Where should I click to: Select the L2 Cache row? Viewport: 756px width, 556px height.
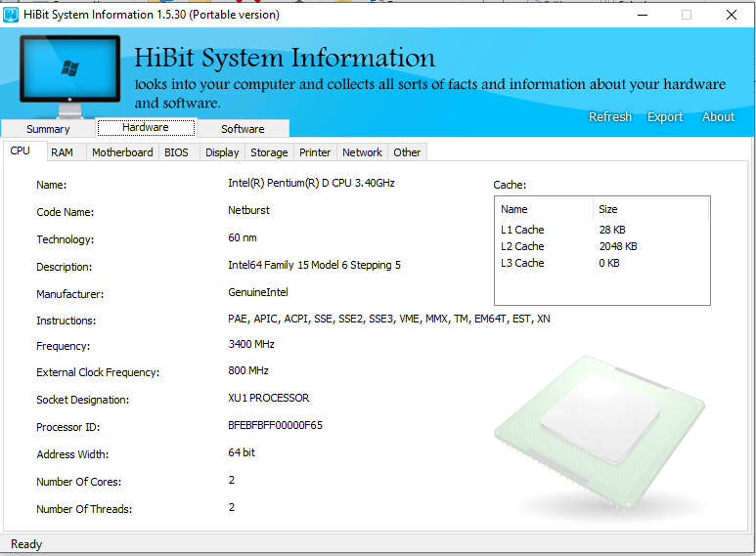click(x=601, y=246)
